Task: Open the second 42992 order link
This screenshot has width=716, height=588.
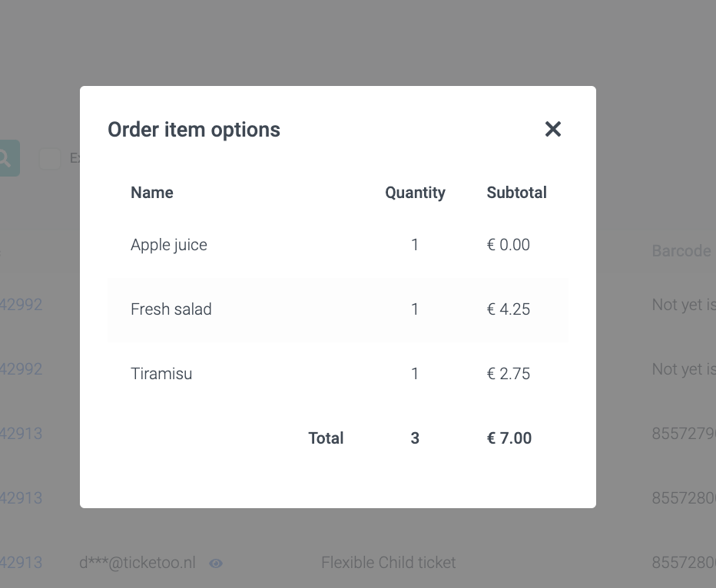Action: pos(21,369)
